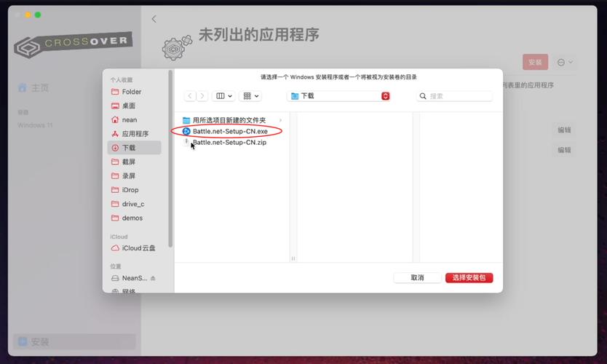This screenshot has height=364, width=607.
Task: Click the red location popup arrows
Action: point(386,96)
